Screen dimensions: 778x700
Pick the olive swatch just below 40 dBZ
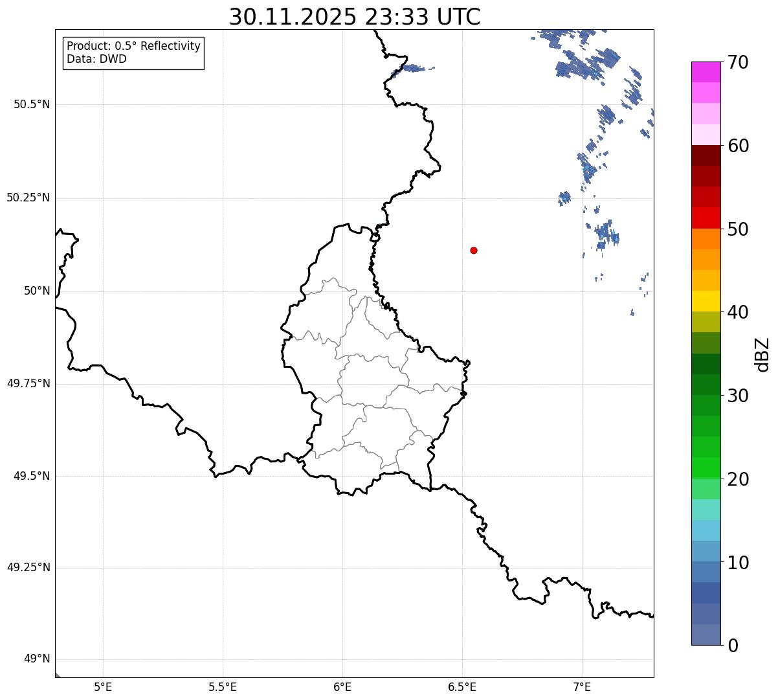tap(706, 322)
